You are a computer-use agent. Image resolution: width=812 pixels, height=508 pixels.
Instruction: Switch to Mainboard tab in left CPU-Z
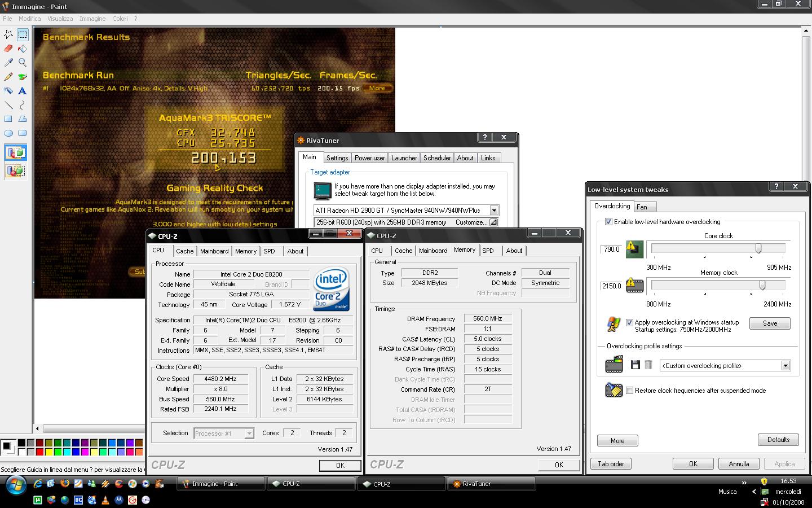[214, 251]
